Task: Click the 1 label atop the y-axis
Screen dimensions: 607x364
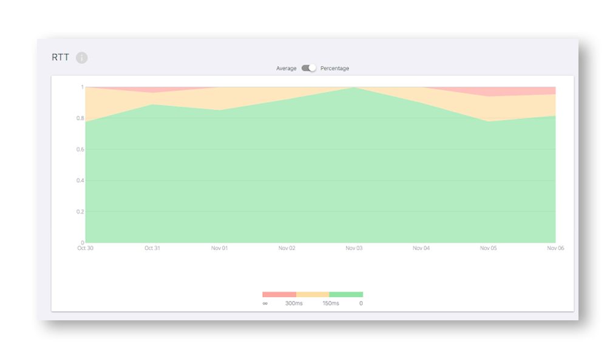Action: click(x=81, y=87)
